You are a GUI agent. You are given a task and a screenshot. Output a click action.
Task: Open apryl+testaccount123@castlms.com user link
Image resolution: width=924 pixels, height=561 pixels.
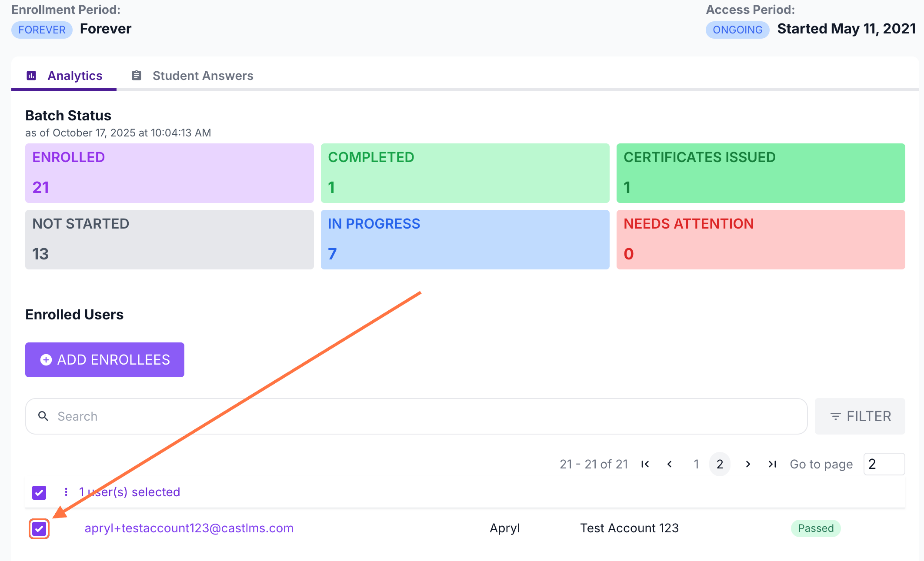[x=189, y=528]
